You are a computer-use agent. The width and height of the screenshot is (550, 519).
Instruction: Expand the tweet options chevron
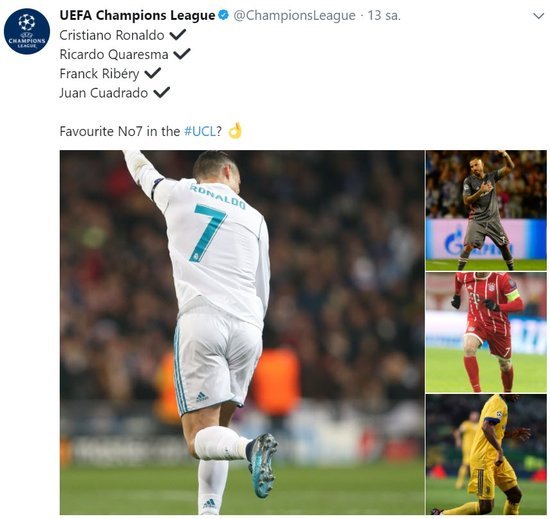pyautogui.click(x=538, y=16)
